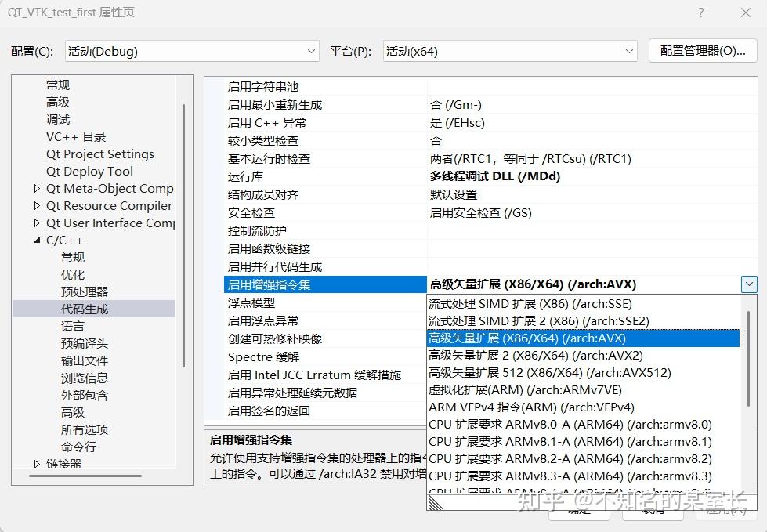Open Qt Project Settings page
Viewport: 767px width, 532px height.
[x=99, y=154]
